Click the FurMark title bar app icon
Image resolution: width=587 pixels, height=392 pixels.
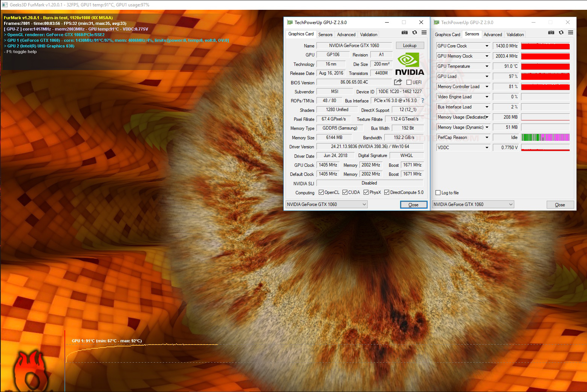pos(5,5)
